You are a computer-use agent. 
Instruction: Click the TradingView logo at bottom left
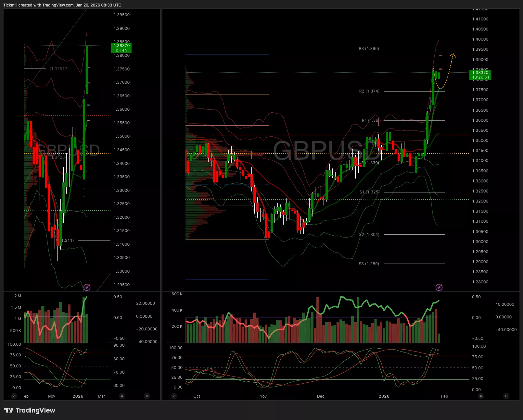(30, 410)
